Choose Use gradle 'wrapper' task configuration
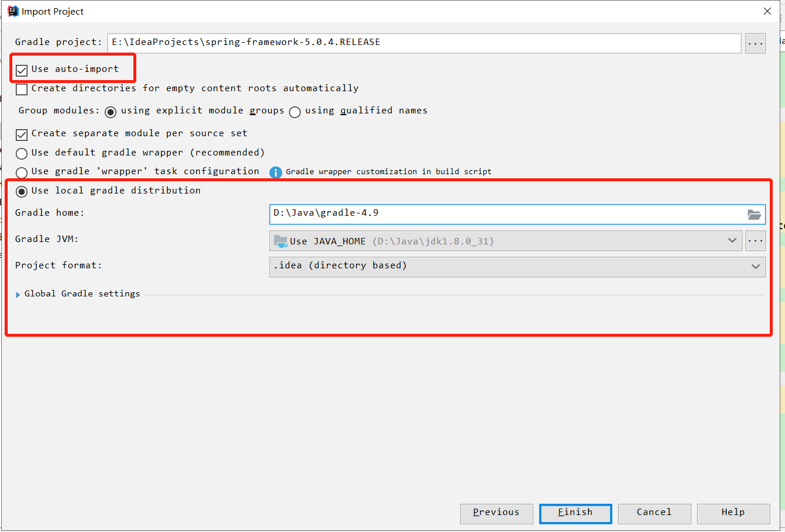This screenshot has width=785, height=532. pos(22,173)
